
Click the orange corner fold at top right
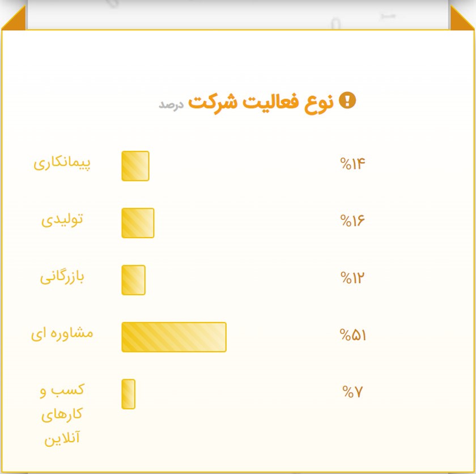(x=461, y=18)
